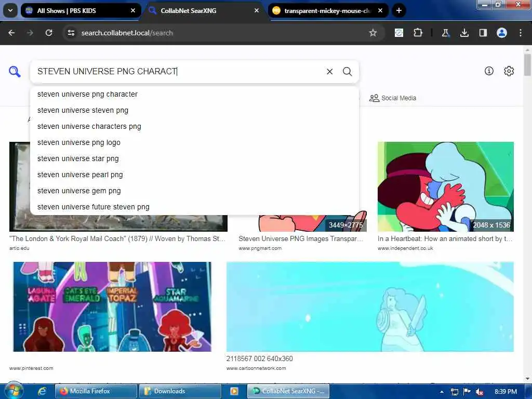This screenshot has height=399, width=532.
Task: Expand the tab search dropdown
Action: point(10,10)
